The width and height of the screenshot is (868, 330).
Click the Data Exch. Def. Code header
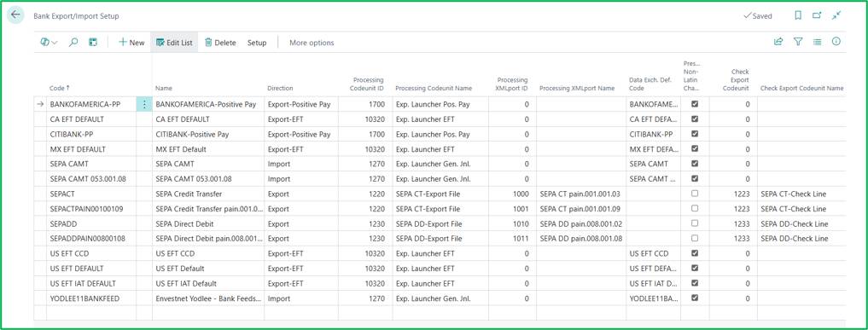click(x=650, y=84)
